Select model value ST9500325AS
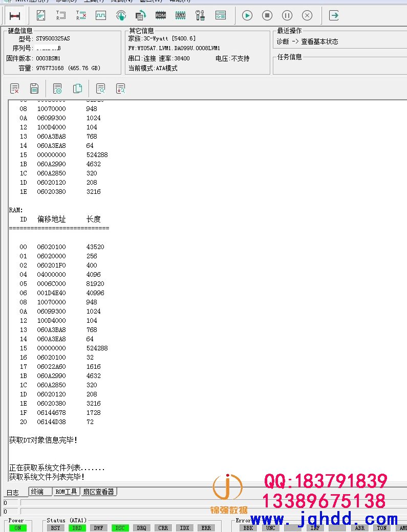Image resolution: width=407 pixels, height=532 pixels. 53,38
